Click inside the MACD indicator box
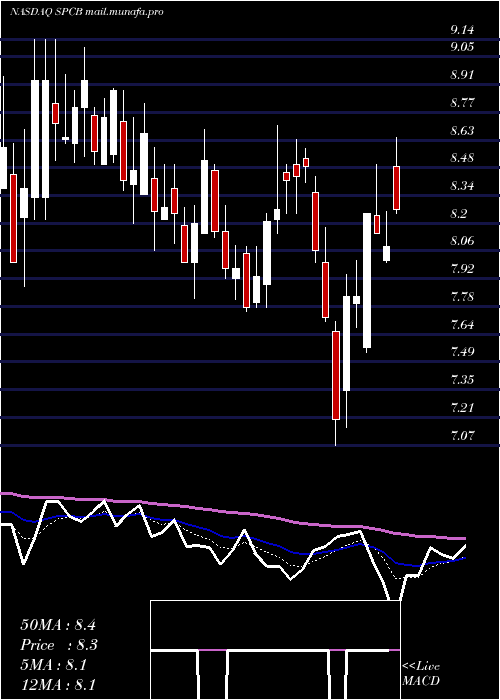500x700 pixels. [275, 650]
